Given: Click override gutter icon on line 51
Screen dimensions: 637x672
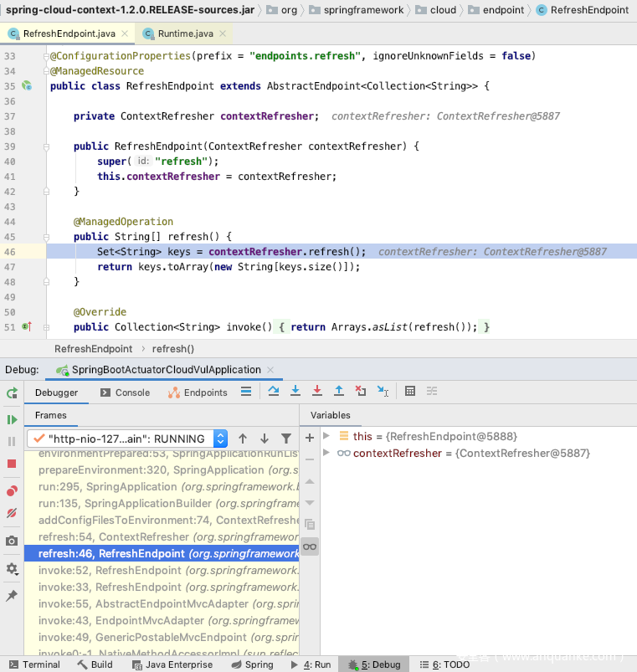Looking at the screenshot, I should [x=27, y=326].
